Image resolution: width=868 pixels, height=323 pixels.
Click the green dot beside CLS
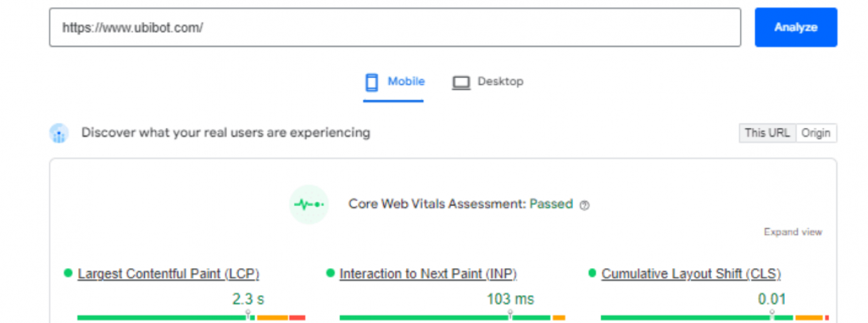click(592, 273)
